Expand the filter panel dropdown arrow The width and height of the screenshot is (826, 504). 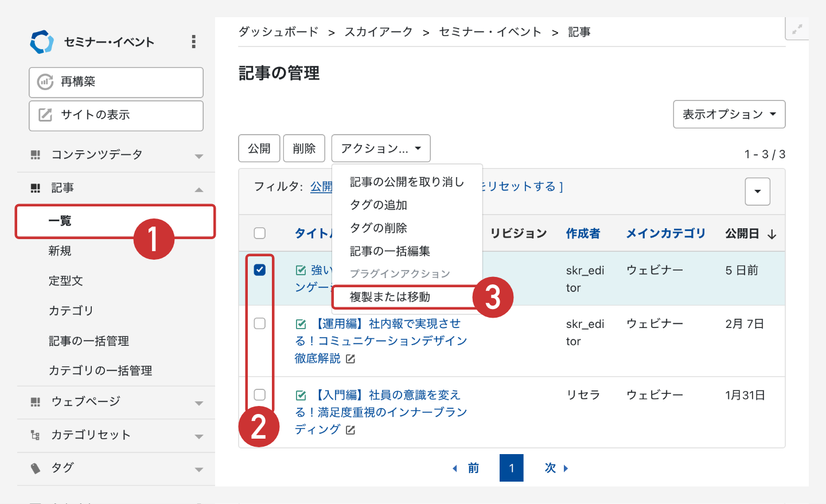click(x=757, y=192)
